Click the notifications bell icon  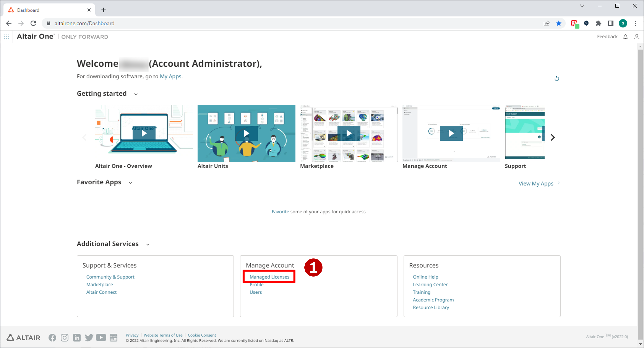pyautogui.click(x=625, y=37)
